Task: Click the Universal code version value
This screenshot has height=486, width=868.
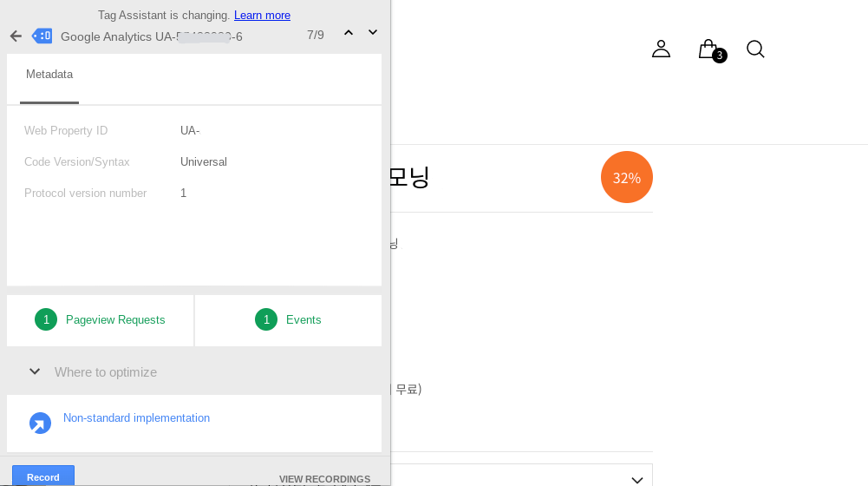Action: (204, 161)
